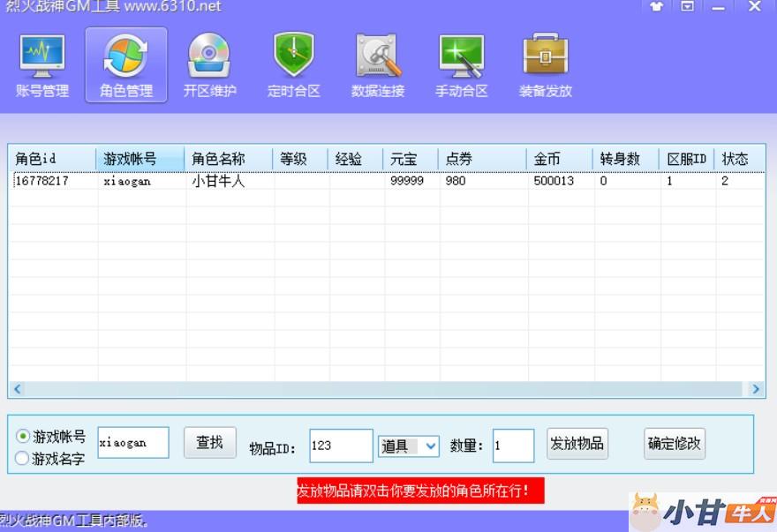777x532 pixels.
Task: Select 游戏名字 radio button
Action: (22, 458)
